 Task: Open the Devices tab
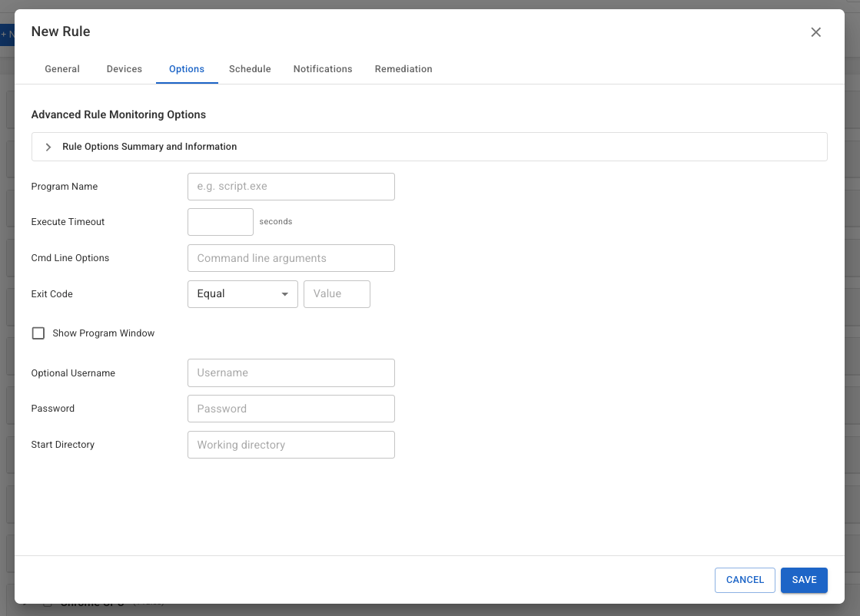tap(125, 69)
